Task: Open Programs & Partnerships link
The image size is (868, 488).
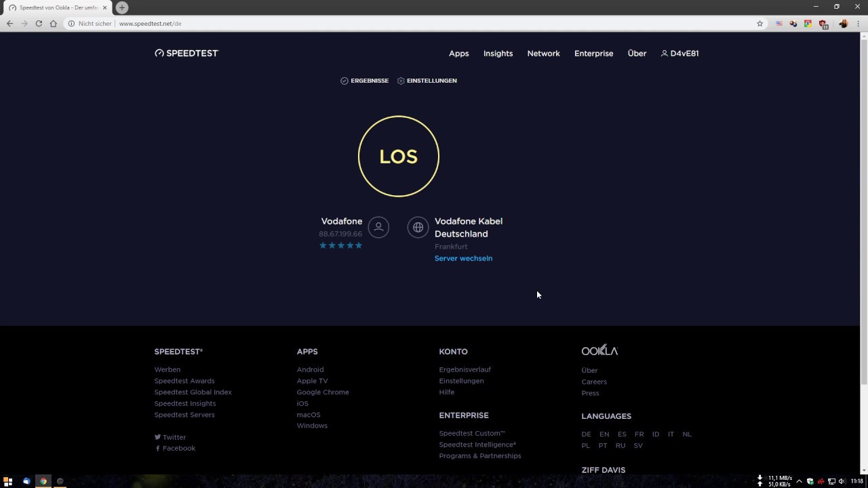Action: pos(480,455)
